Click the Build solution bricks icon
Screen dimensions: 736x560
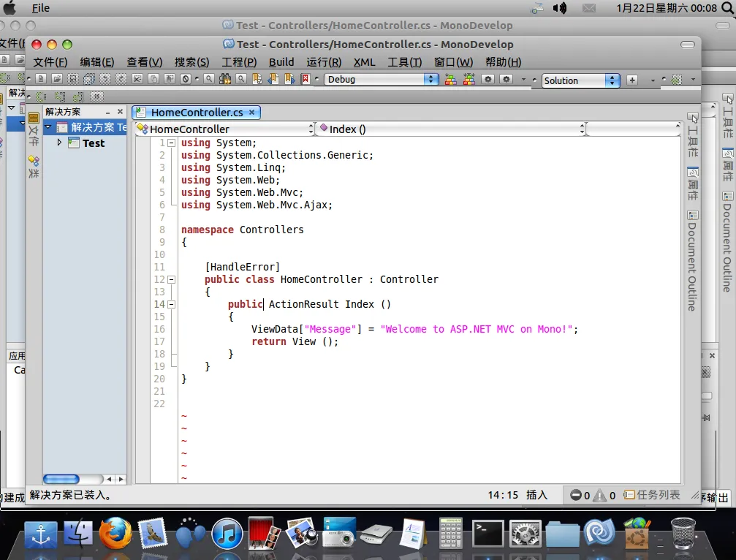coord(451,80)
